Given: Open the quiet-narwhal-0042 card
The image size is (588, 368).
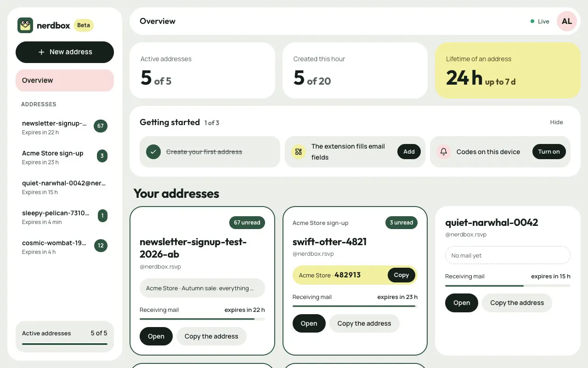Looking at the screenshot, I should (x=462, y=303).
